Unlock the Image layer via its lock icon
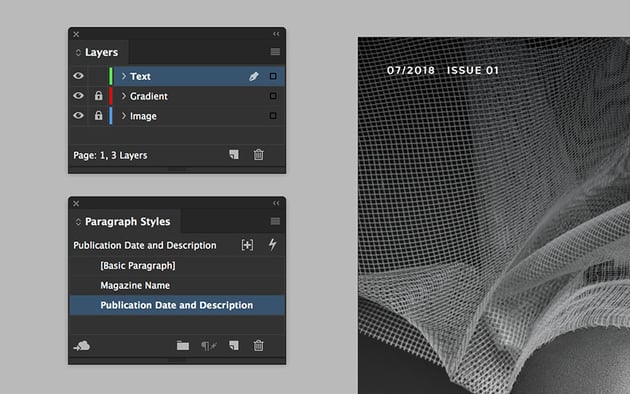 click(x=98, y=116)
